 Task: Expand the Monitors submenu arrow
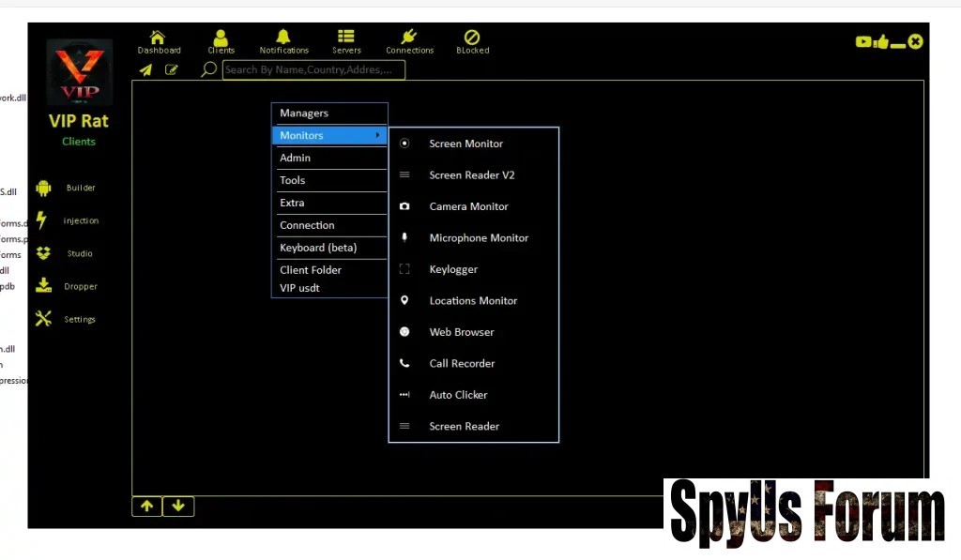click(x=378, y=136)
